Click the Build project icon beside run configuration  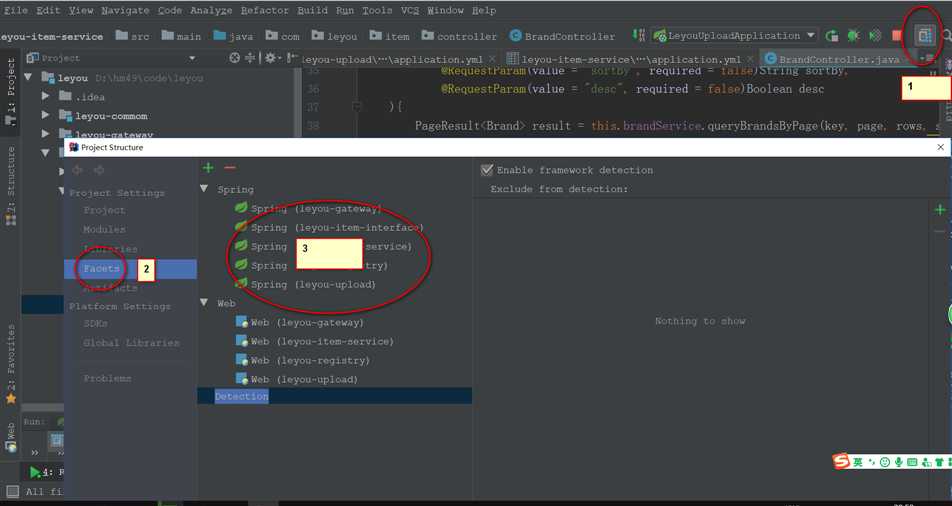[x=638, y=35]
